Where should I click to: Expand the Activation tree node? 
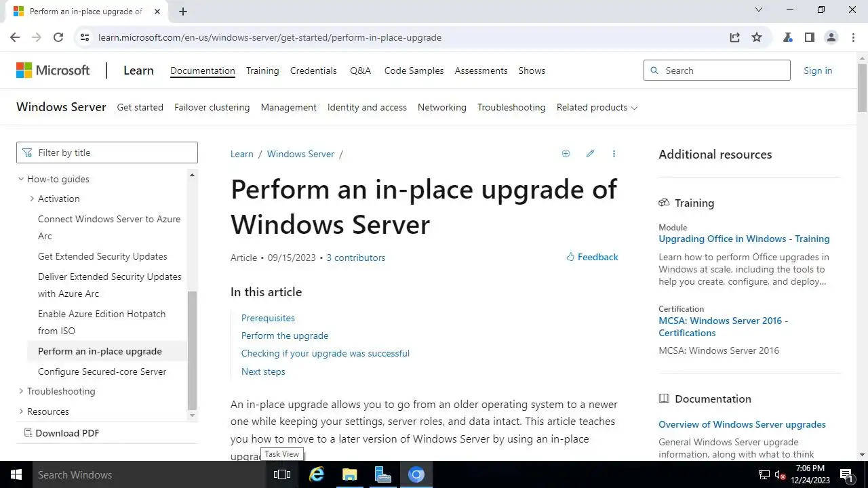click(x=32, y=199)
